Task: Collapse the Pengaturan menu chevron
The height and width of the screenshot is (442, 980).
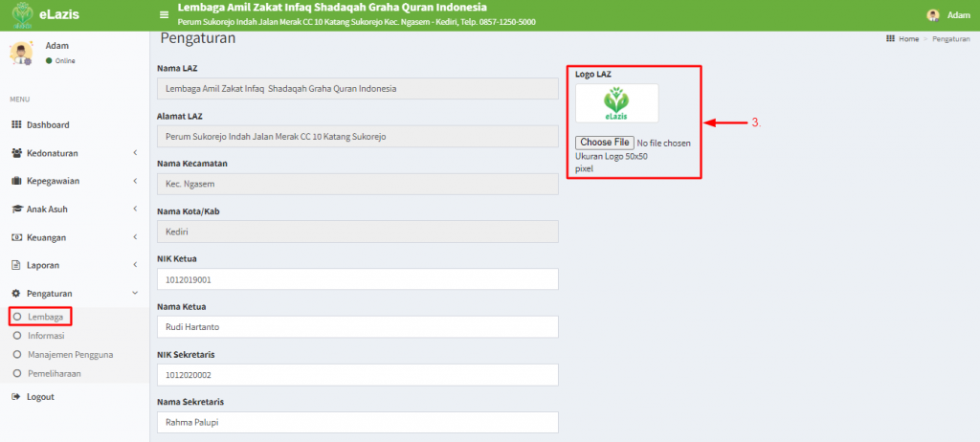Action: pos(135,293)
